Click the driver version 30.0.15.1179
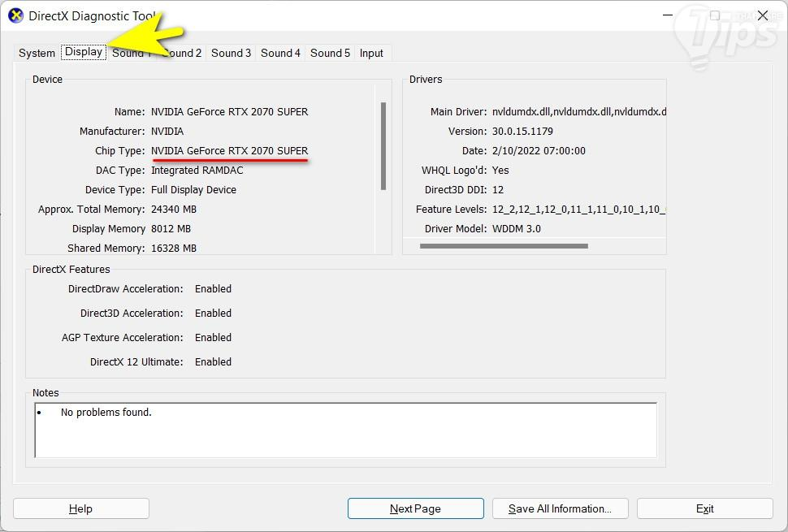Screen dimensions: 788x532 (522, 131)
